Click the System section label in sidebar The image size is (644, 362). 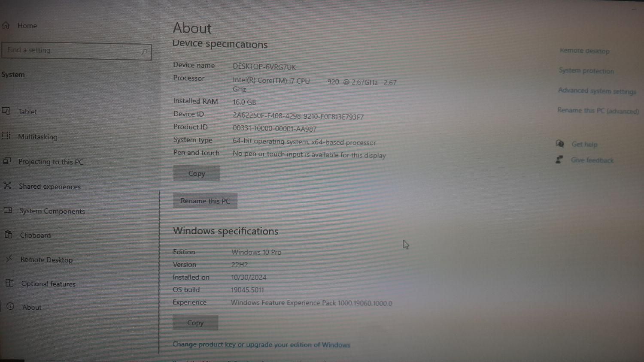point(13,74)
